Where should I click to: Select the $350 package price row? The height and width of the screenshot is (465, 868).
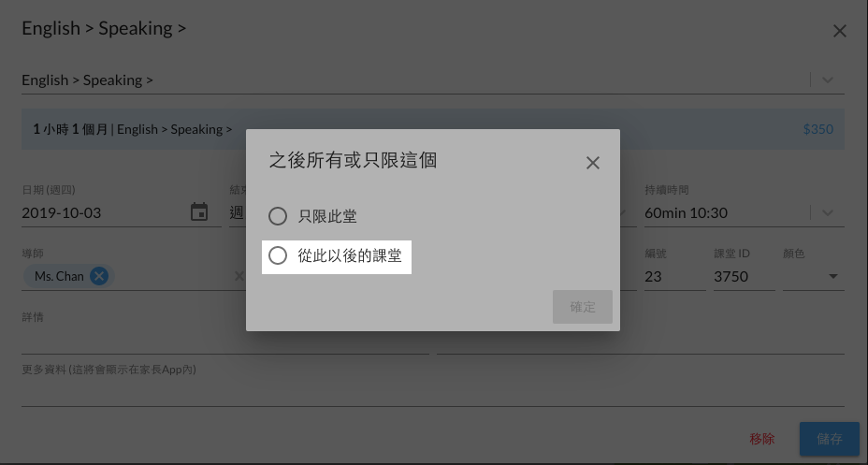click(x=433, y=129)
